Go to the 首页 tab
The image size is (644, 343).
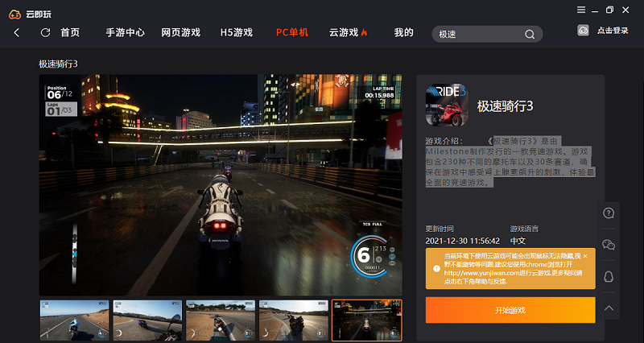[x=70, y=33]
